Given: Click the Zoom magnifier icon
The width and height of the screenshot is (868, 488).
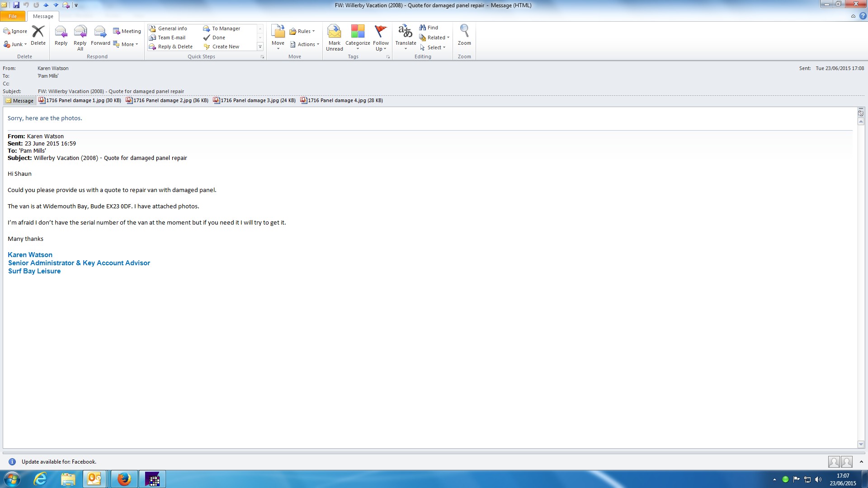Looking at the screenshot, I should (464, 32).
